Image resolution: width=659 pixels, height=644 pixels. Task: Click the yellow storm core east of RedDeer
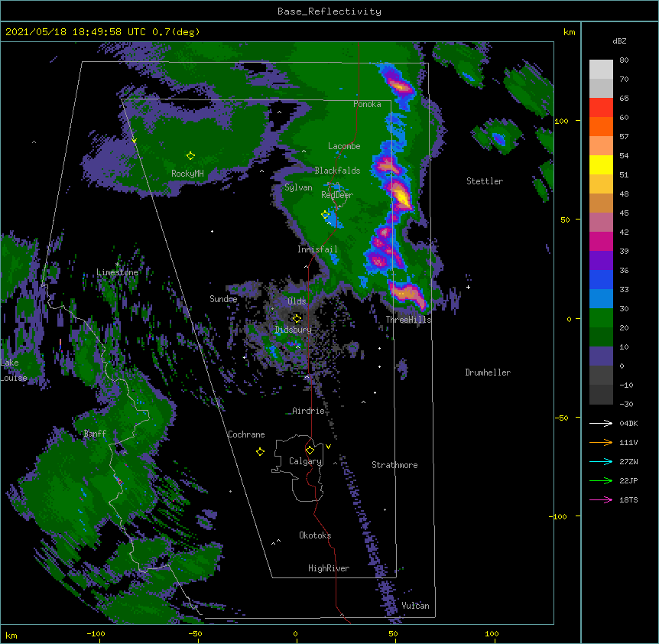[x=402, y=197]
